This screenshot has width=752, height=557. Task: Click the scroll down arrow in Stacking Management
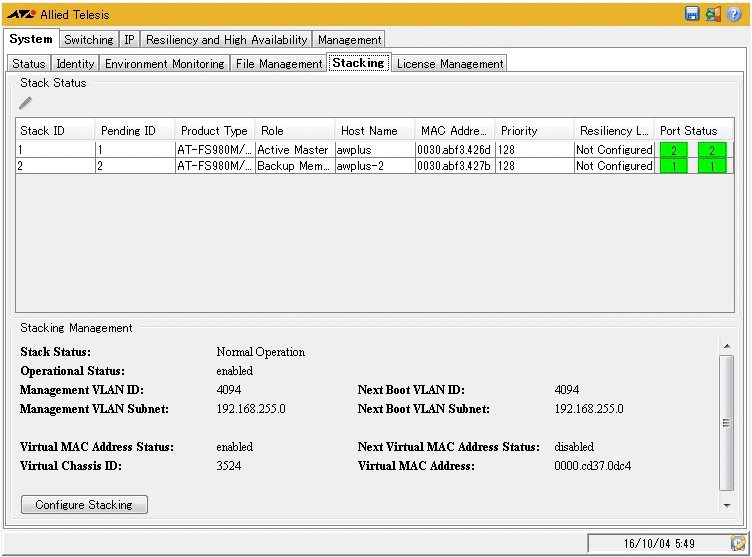(x=727, y=506)
